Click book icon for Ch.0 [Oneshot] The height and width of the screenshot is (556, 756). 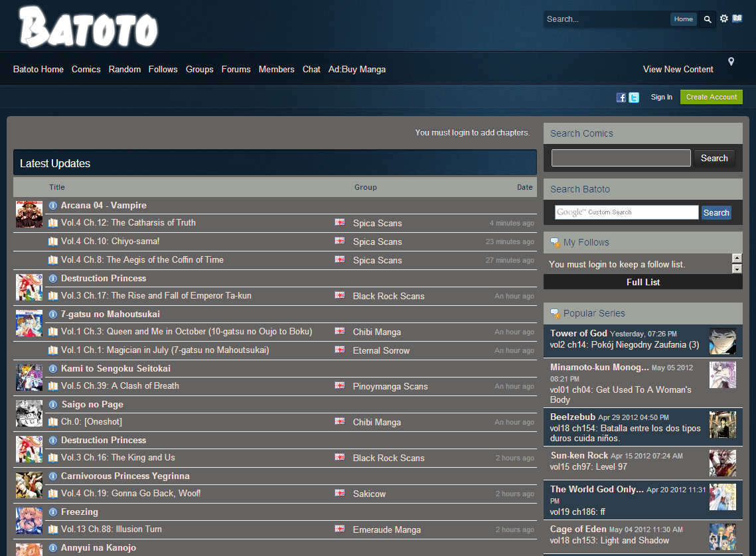click(x=53, y=422)
